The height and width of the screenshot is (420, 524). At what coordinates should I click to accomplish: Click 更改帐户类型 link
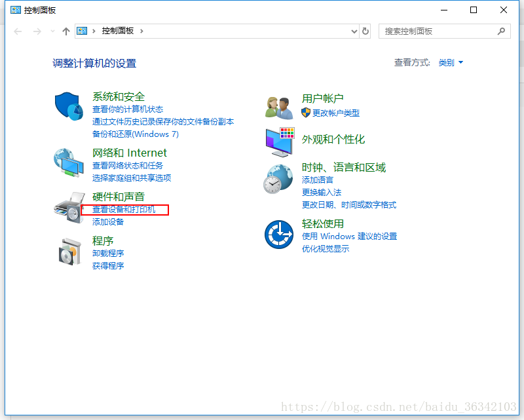coord(336,113)
